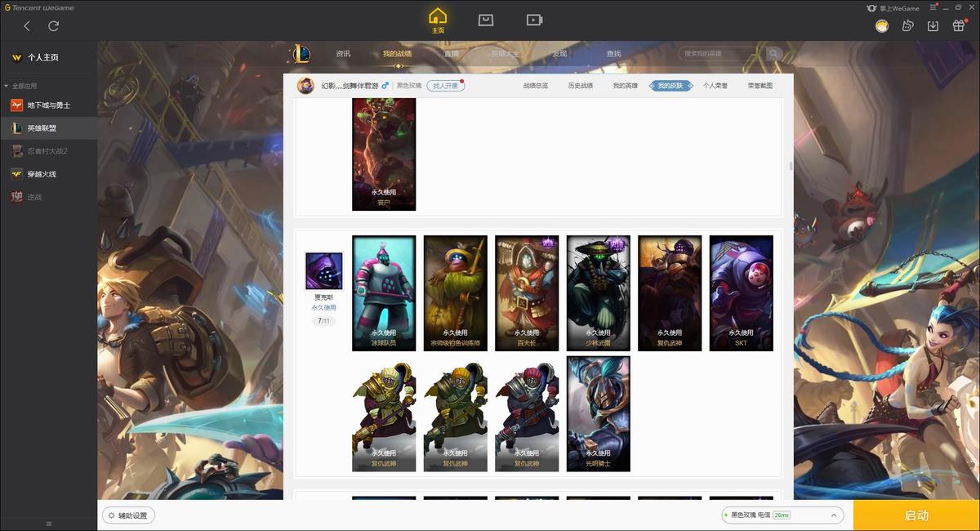Click the League of Legends logo icon
The width and height of the screenshot is (980, 531).
[x=301, y=54]
